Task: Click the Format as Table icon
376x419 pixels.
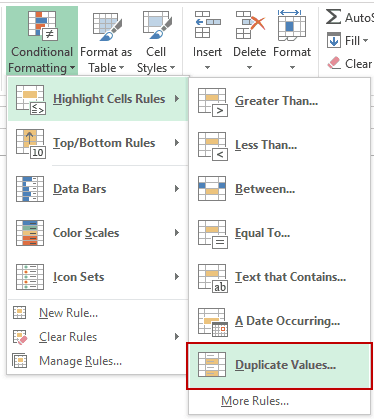Action: (x=107, y=27)
